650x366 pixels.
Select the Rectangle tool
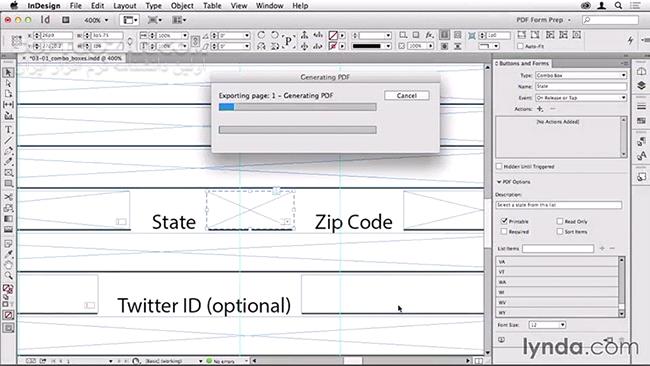point(8,183)
